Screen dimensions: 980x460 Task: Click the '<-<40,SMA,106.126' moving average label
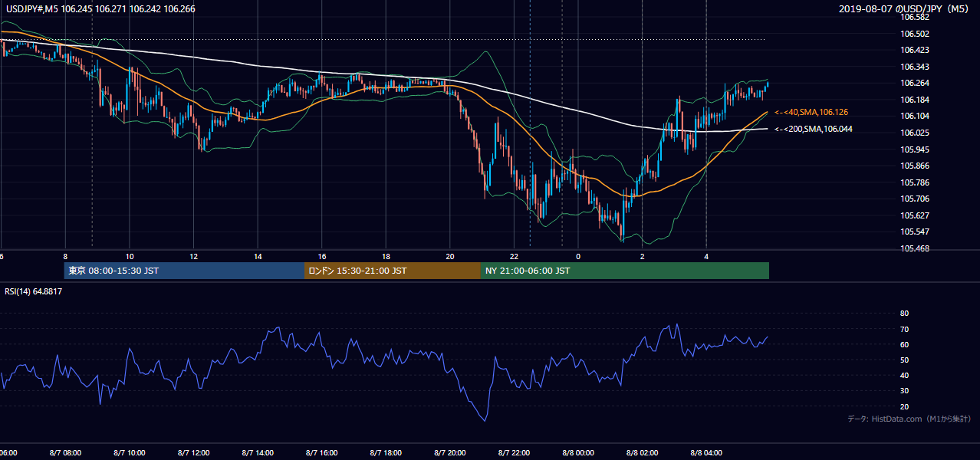pyautogui.click(x=811, y=112)
